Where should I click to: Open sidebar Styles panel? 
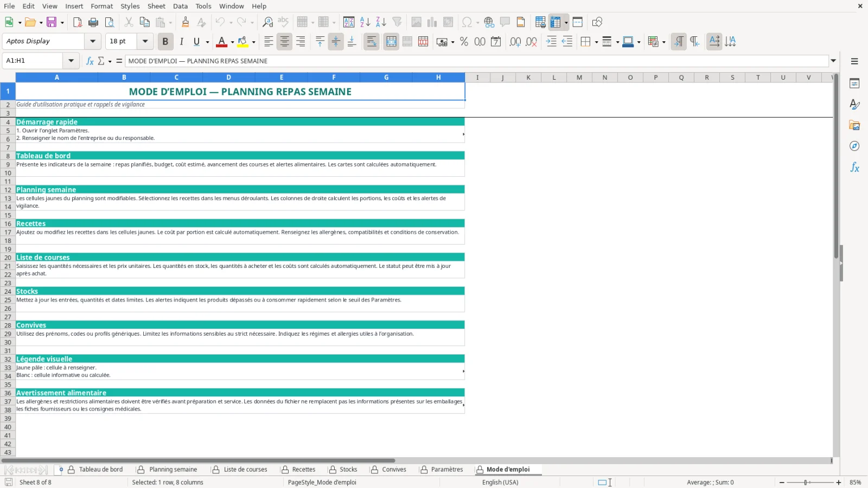pyautogui.click(x=854, y=104)
